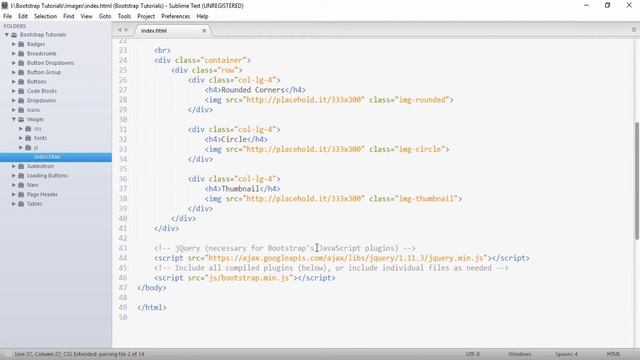This screenshot has width=640, height=360.
Task: Click the closing </html> tag
Action: click(x=152, y=307)
